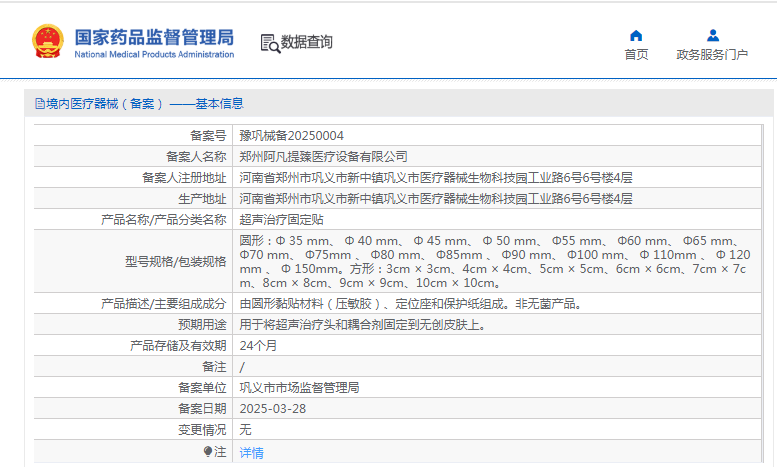Click the 备案单位 row label

(202, 388)
